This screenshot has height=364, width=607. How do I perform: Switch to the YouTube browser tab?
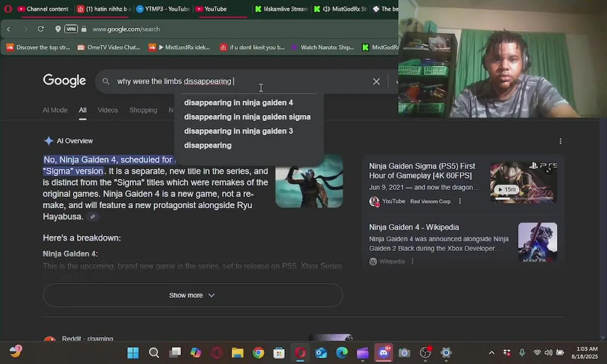click(221, 9)
